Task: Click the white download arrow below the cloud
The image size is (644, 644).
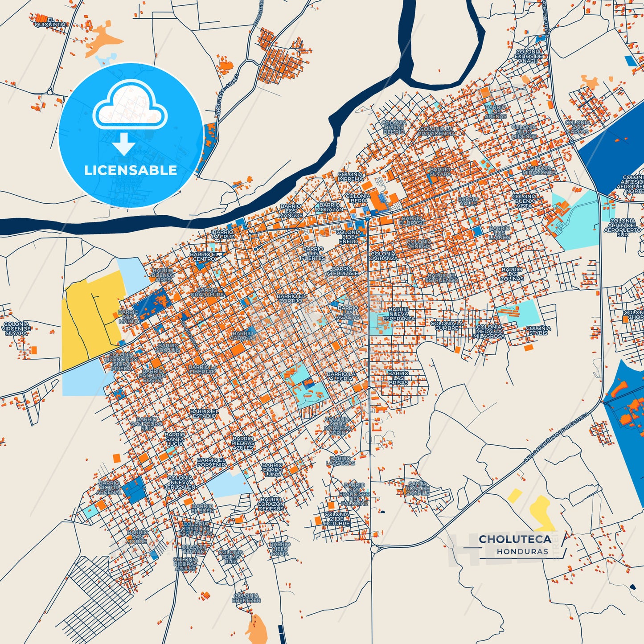Action: pos(124,144)
